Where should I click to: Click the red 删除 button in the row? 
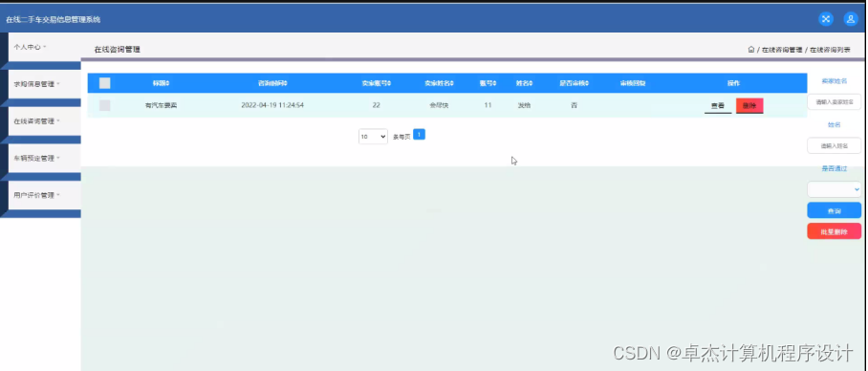pos(749,106)
